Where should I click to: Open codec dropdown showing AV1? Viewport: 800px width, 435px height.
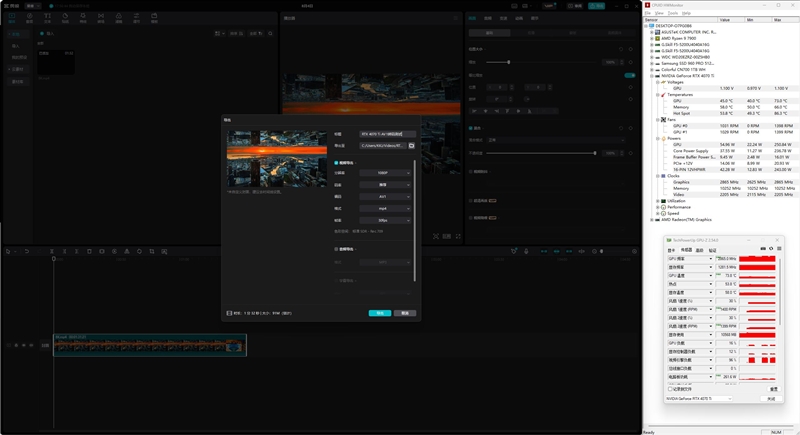(385, 196)
